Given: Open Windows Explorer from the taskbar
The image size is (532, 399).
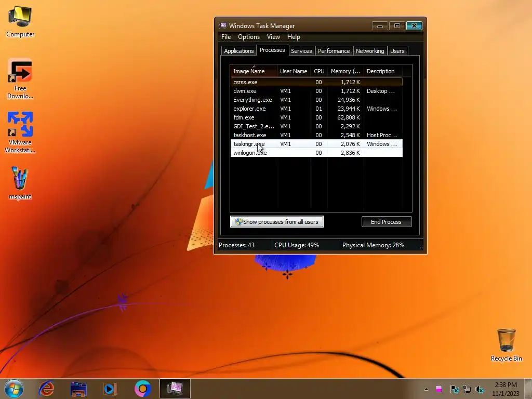Looking at the screenshot, I should [78, 389].
